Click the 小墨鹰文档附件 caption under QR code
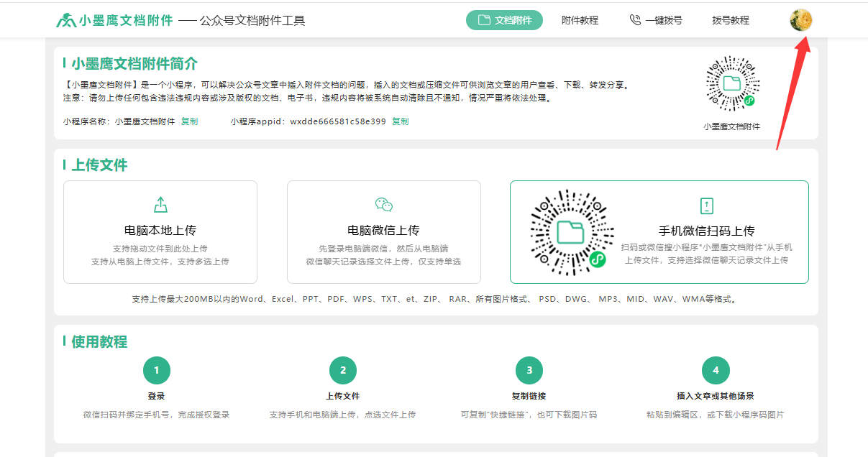 732,126
